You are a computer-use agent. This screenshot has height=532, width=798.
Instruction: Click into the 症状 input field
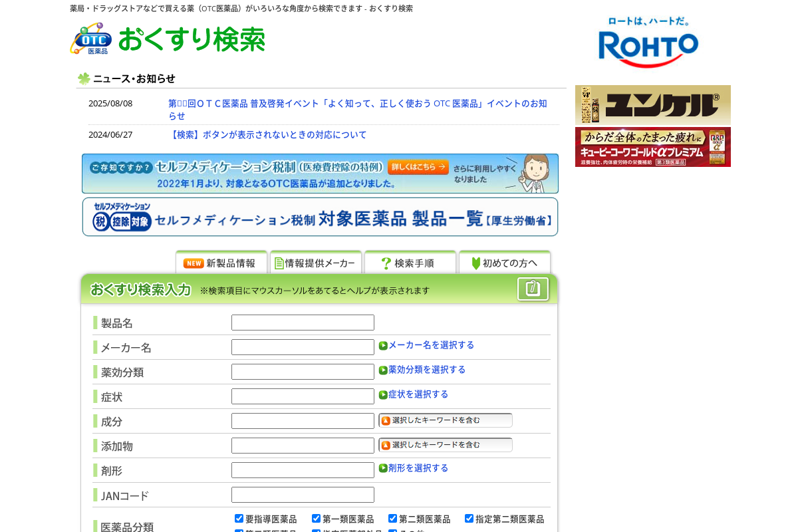(303, 396)
